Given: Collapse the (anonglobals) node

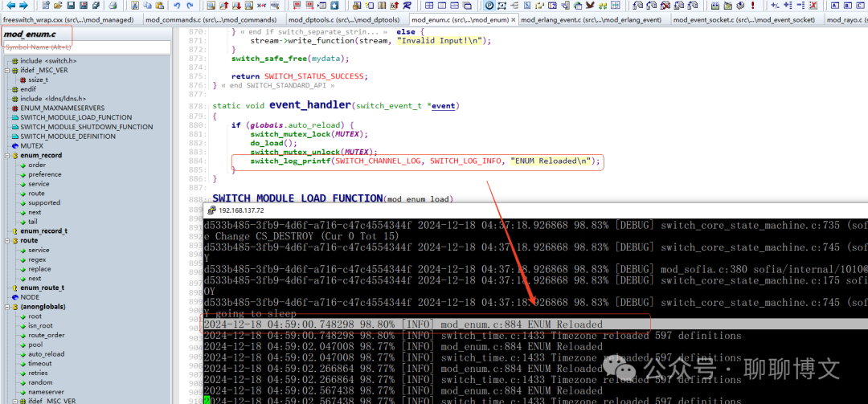Looking at the screenshot, I should pos(7,307).
